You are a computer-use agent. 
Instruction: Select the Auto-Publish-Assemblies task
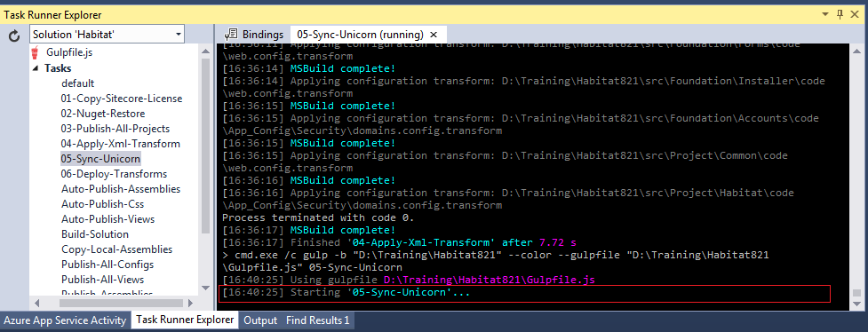(x=121, y=189)
